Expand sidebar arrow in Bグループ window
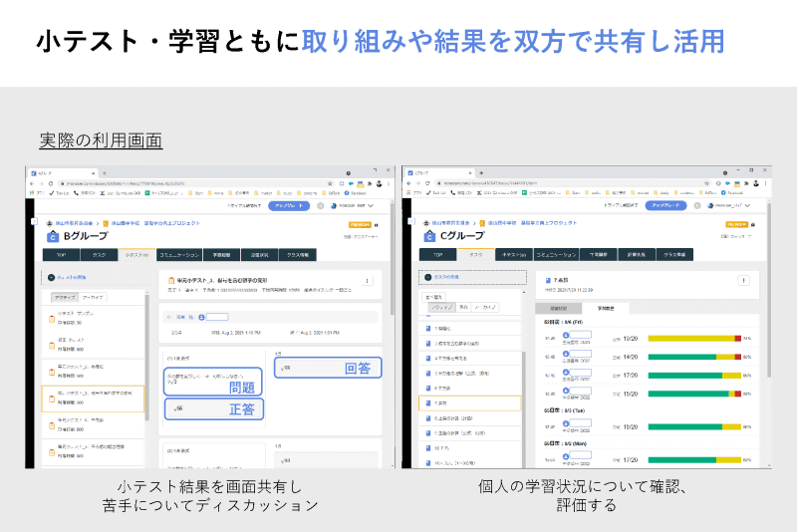The height and width of the screenshot is (532, 797). click(x=34, y=221)
